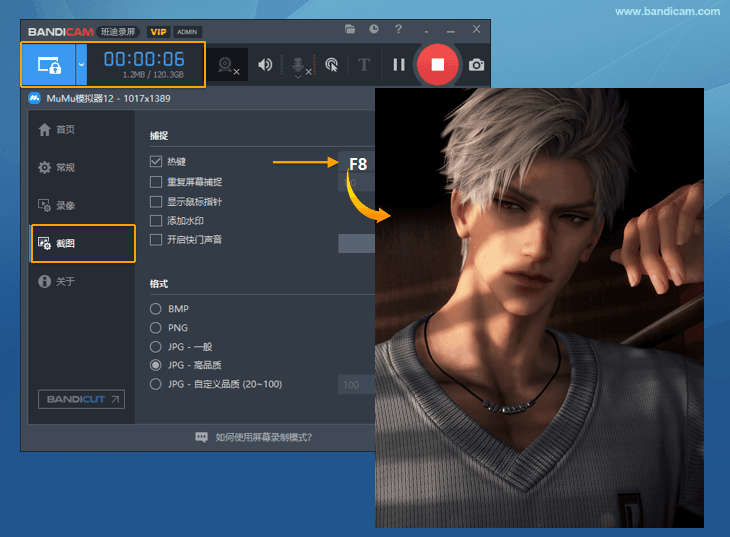
Task: Open scheduled recording clock icon
Action: pyautogui.click(x=374, y=29)
